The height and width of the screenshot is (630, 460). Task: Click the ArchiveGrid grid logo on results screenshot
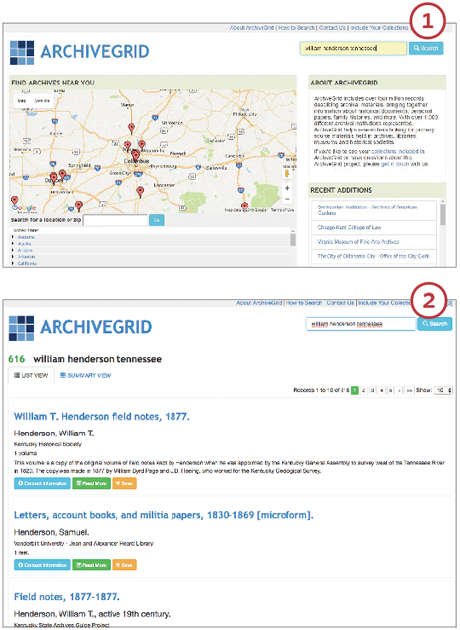point(21,328)
